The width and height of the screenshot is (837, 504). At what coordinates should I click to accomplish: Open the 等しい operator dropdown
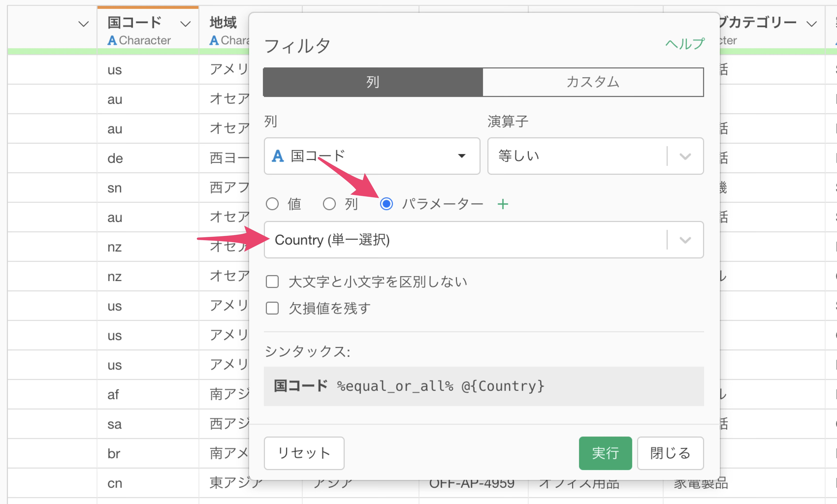pos(595,156)
